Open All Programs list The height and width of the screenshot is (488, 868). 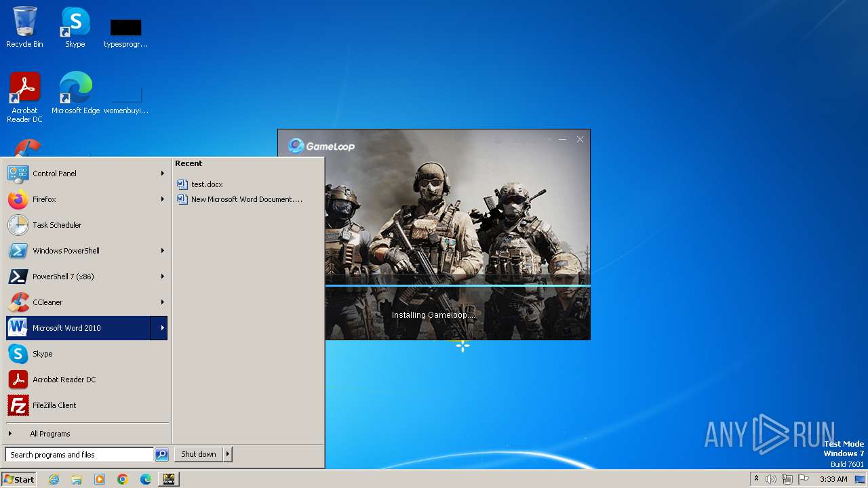pos(50,434)
